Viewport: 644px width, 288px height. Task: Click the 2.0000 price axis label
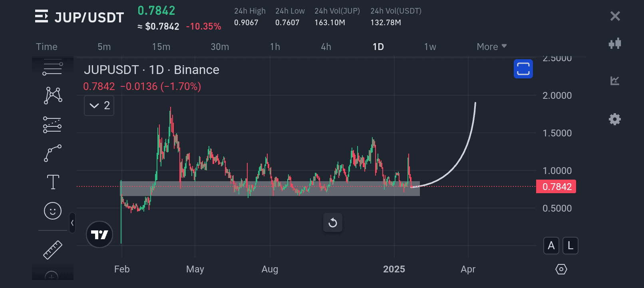click(557, 96)
